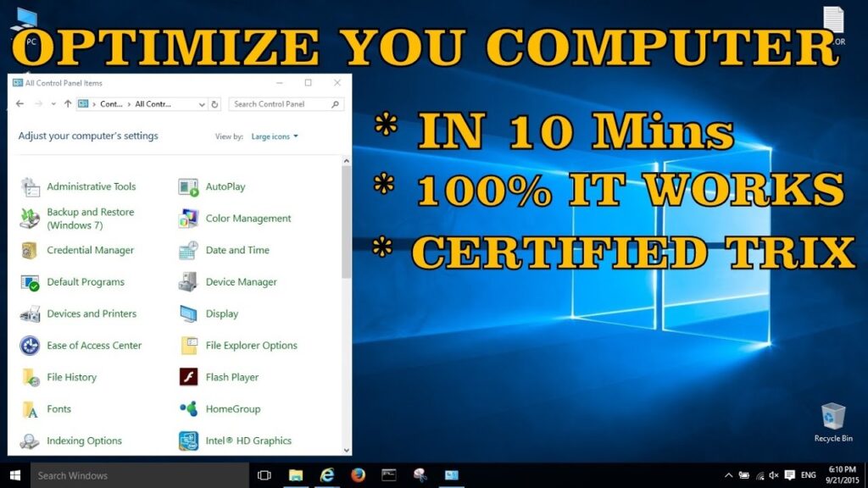
Task: Navigate back using the back arrow
Action: [x=19, y=103]
